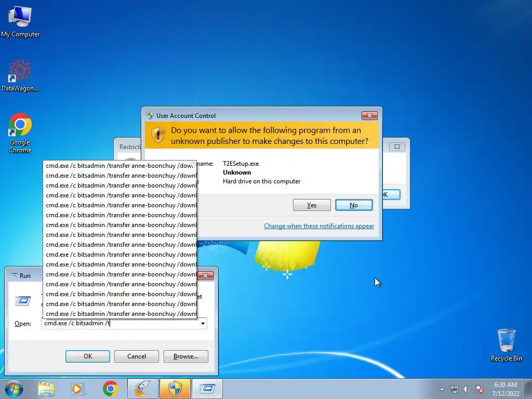Toggle the Run Open dropdown arrow
The image size is (532, 399).
tap(203, 323)
